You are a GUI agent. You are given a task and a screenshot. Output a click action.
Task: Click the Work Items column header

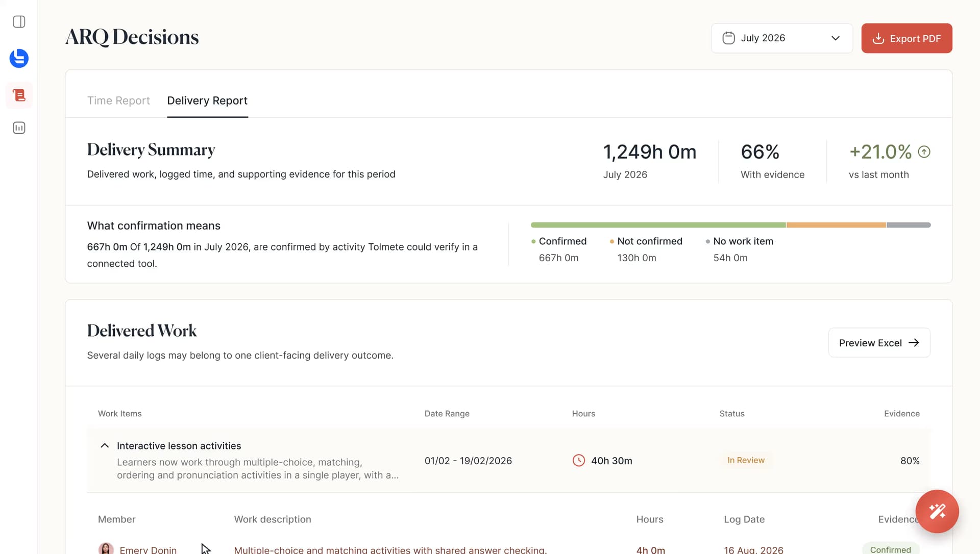click(119, 414)
